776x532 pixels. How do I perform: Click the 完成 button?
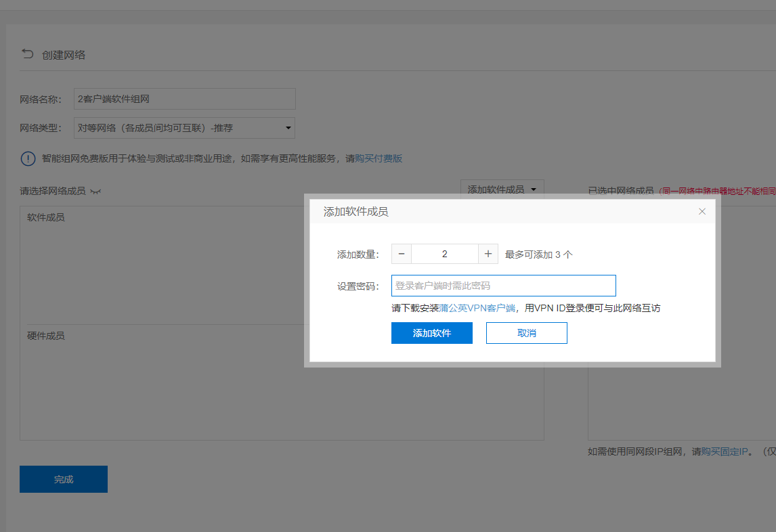63,479
